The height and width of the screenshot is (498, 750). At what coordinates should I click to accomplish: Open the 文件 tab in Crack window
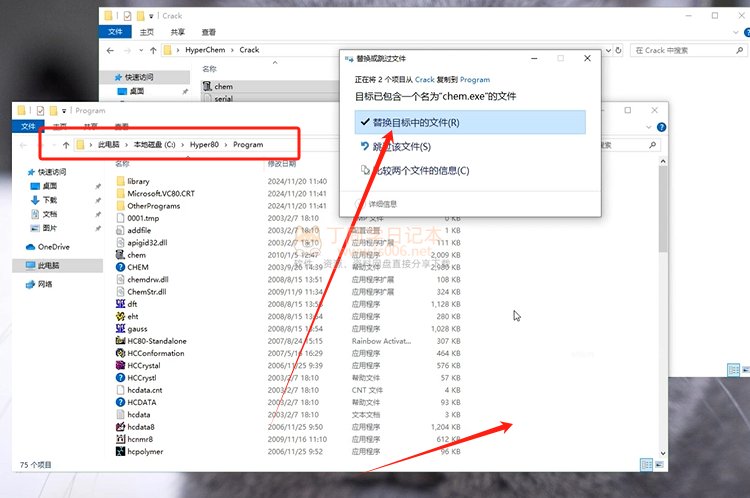(115, 32)
